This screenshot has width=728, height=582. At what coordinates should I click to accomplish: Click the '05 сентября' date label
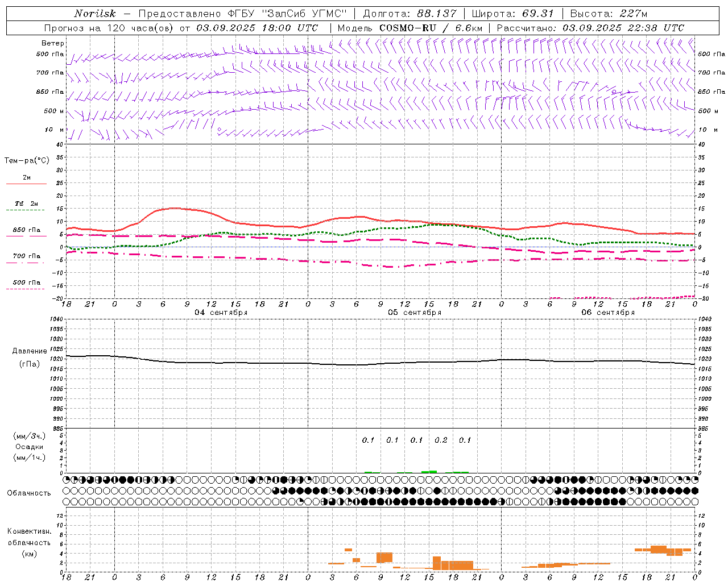pyautogui.click(x=414, y=313)
